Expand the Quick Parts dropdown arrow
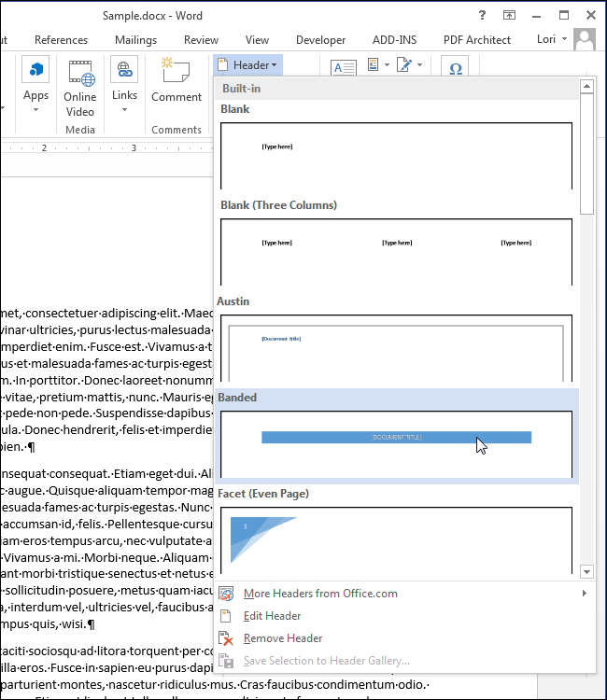The image size is (607, 700). click(x=387, y=65)
